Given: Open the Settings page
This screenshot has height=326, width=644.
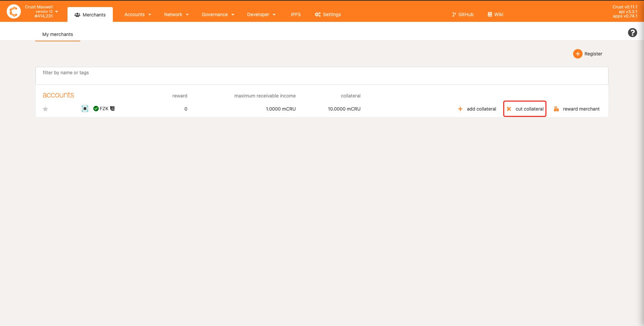Looking at the screenshot, I should [x=328, y=14].
